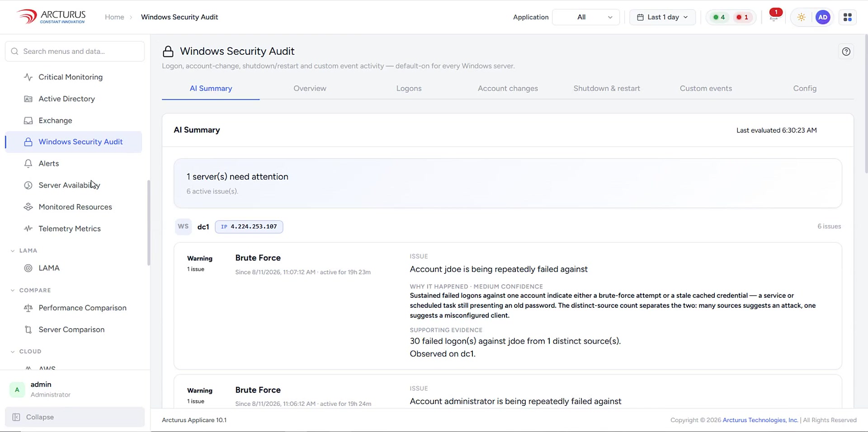Click the Active Directory sidebar icon
This screenshot has width=868, height=432.
tap(28, 99)
